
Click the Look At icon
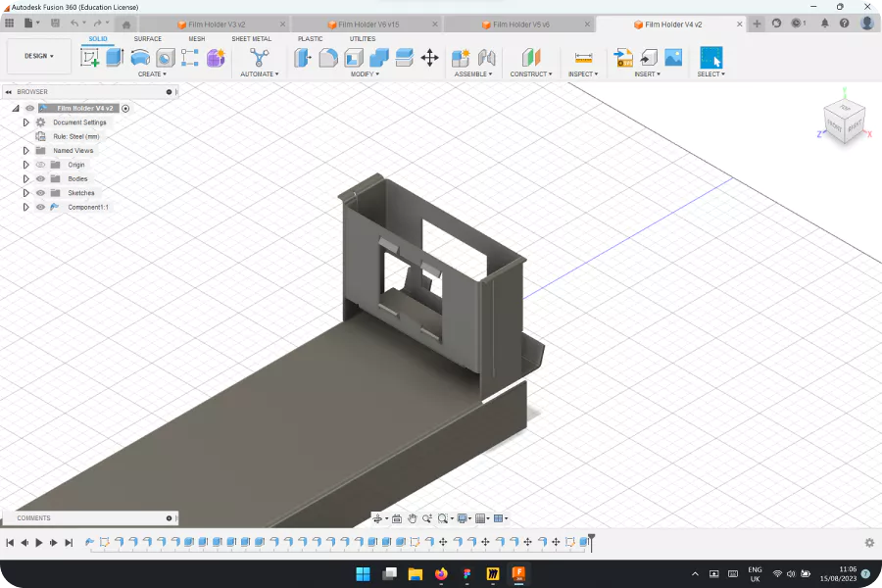(x=397, y=518)
